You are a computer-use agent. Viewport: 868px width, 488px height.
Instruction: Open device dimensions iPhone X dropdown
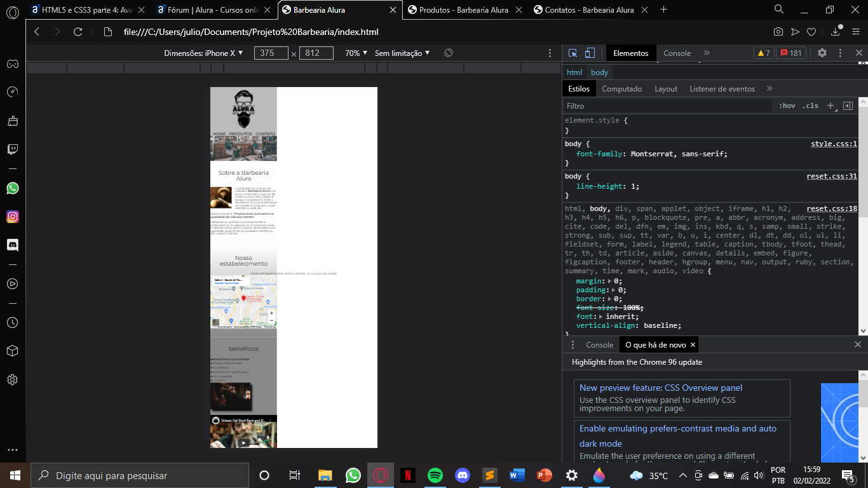204,53
